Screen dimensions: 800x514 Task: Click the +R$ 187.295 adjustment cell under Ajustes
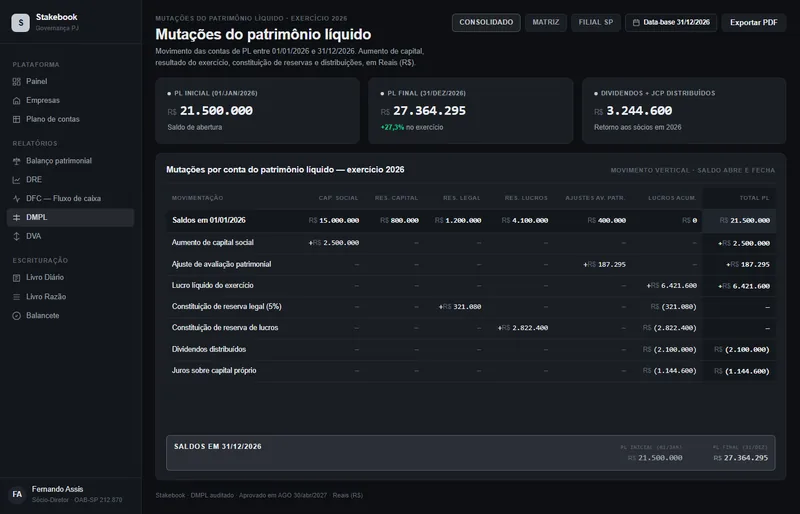click(605, 264)
